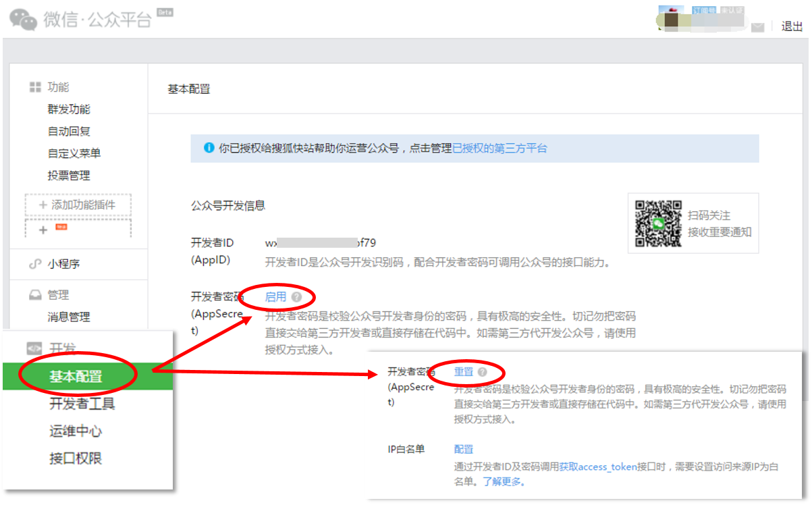Click 配置 link next to IP白名单
This screenshot has height=505, width=812.
pyautogui.click(x=463, y=450)
